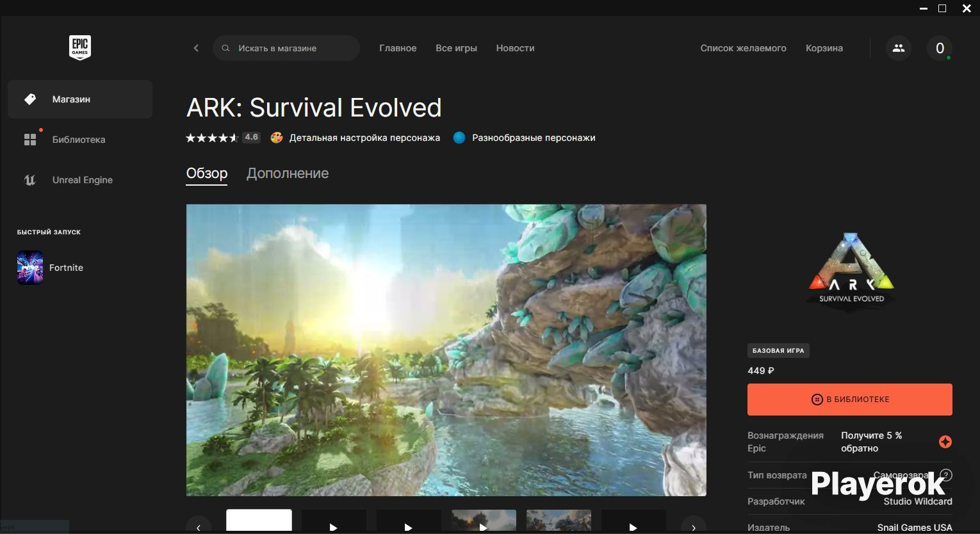Click the ARK: Survival Evolved title
Viewport: 980px width, 534px height.
click(x=314, y=108)
